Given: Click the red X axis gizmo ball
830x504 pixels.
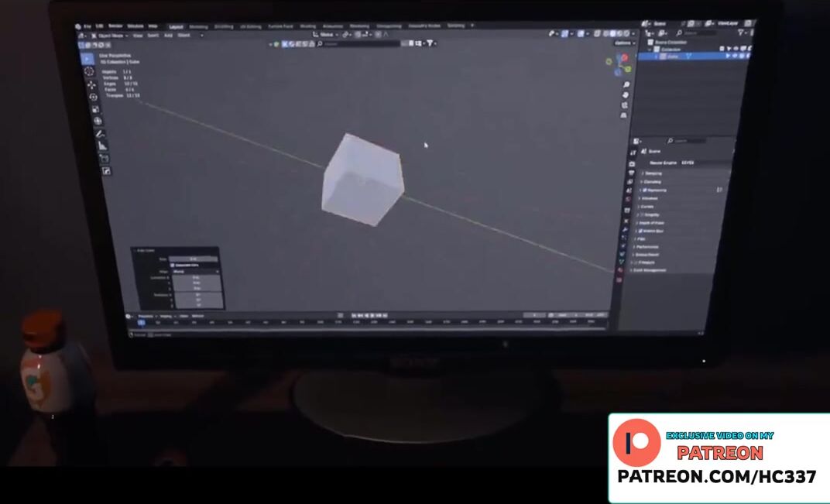Looking at the screenshot, I should coord(624,58).
